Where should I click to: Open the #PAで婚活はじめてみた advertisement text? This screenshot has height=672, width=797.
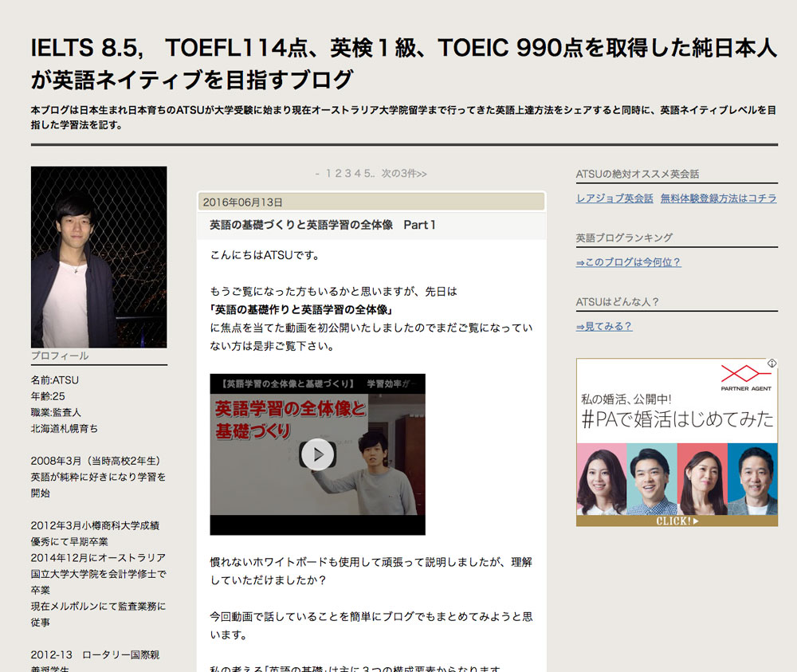pyautogui.click(x=677, y=419)
